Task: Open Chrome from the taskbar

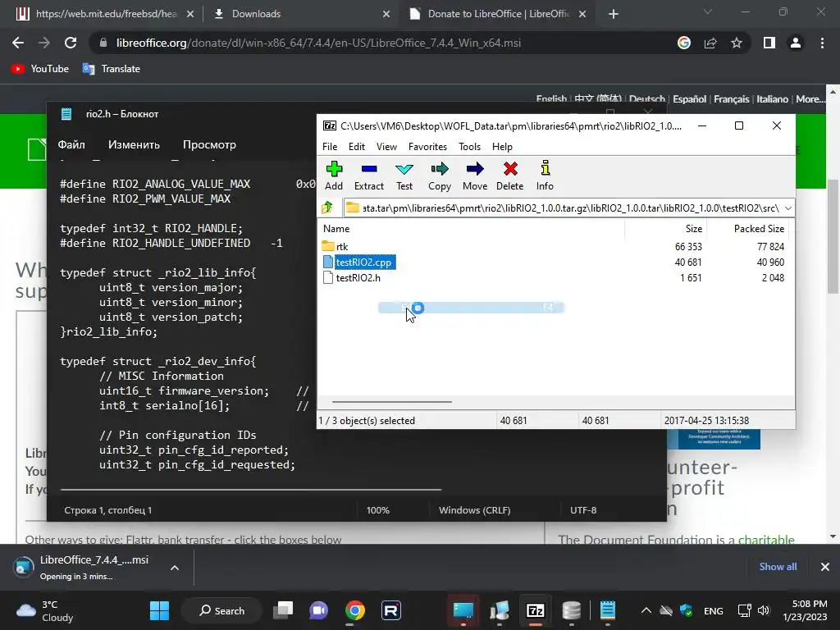Action: [x=354, y=610]
